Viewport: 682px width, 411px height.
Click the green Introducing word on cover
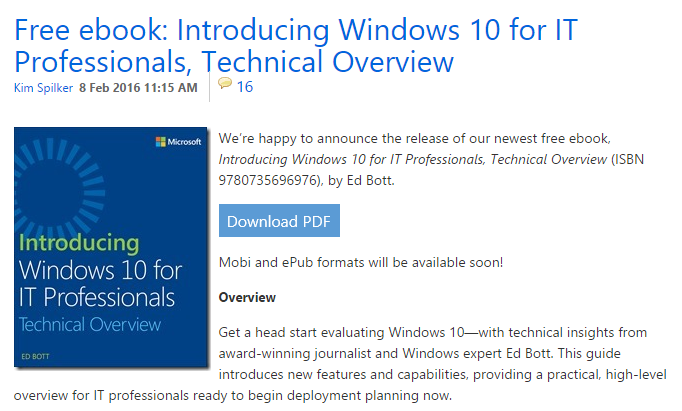pos(80,243)
